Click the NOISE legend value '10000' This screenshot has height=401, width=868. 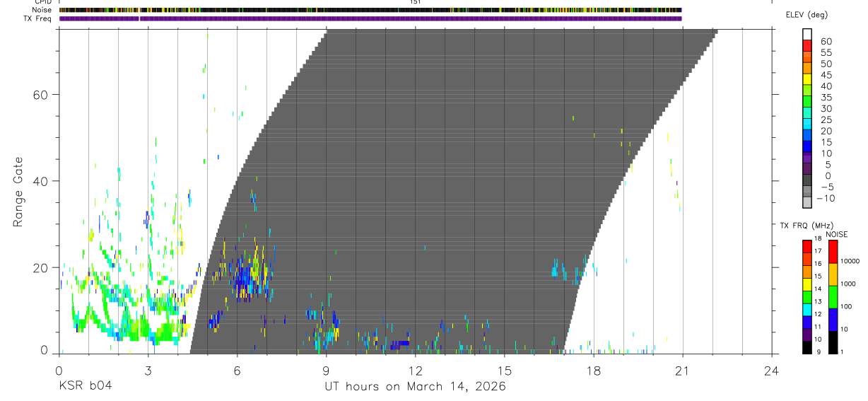point(850,261)
